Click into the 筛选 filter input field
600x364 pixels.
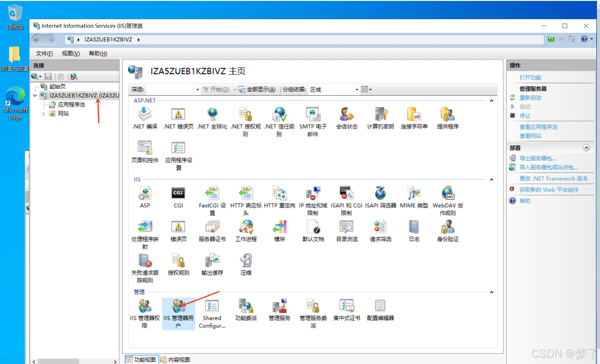point(170,89)
